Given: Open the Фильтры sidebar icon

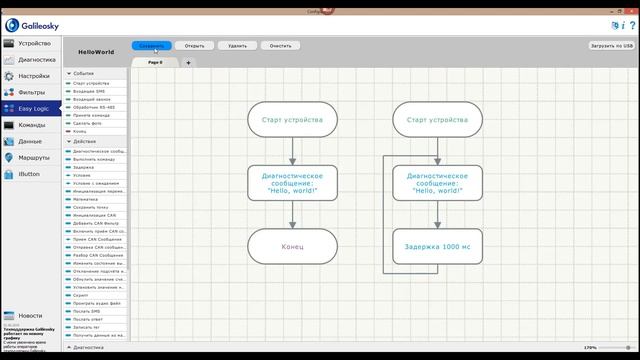Looking at the screenshot, I should 9,93.
